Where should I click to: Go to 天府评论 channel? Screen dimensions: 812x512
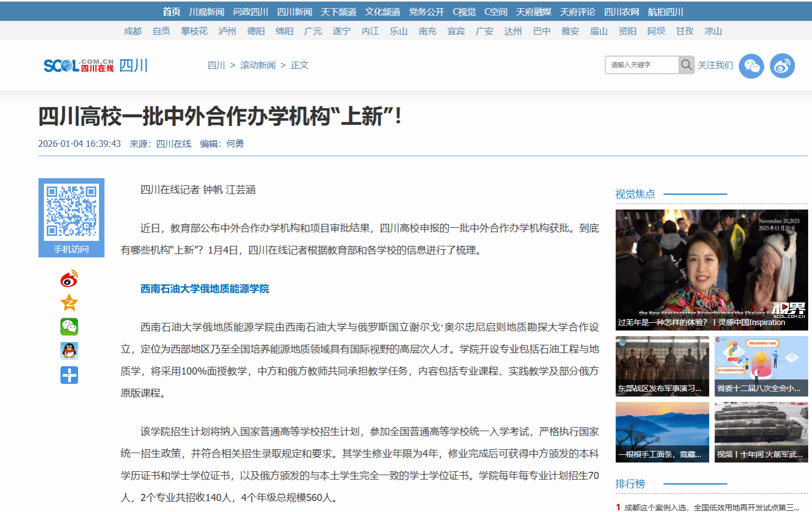577,12
